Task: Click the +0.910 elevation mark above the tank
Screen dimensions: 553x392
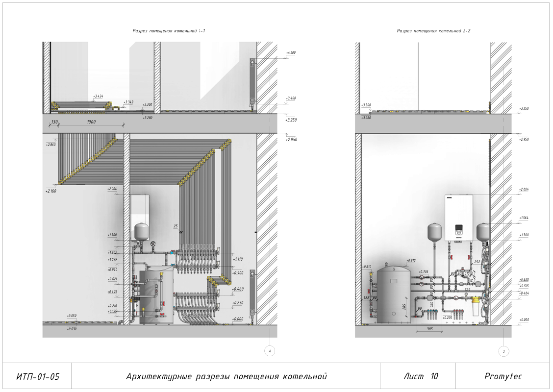Action: click(x=411, y=261)
